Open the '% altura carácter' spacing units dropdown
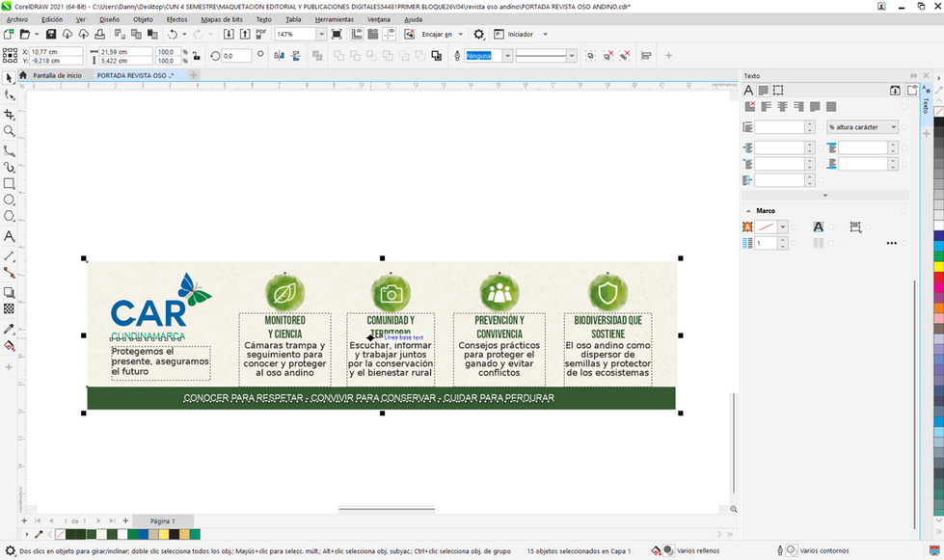Screen dimensions: 944x560 click(x=863, y=127)
